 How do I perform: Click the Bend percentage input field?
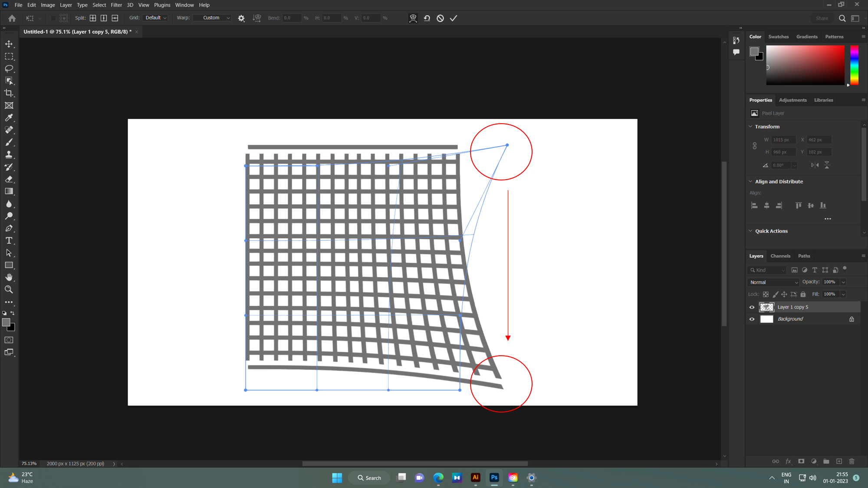coord(292,18)
